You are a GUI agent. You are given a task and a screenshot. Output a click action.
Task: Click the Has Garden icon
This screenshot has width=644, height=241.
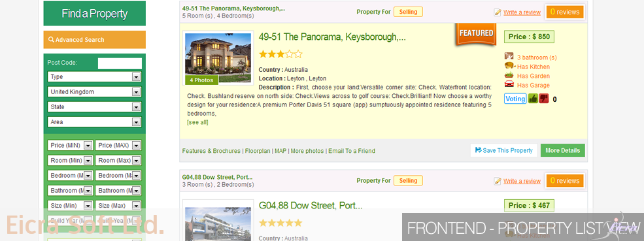coord(509,75)
